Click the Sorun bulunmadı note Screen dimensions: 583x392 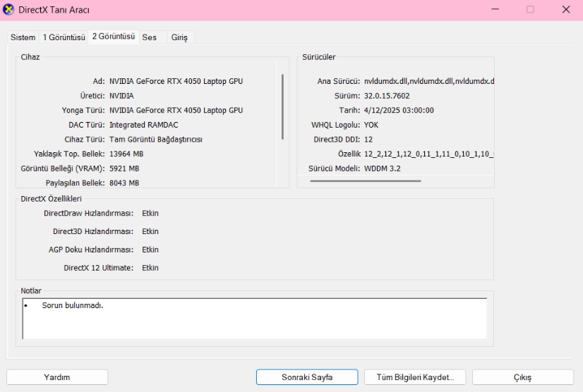pyautogui.click(x=73, y=305)
